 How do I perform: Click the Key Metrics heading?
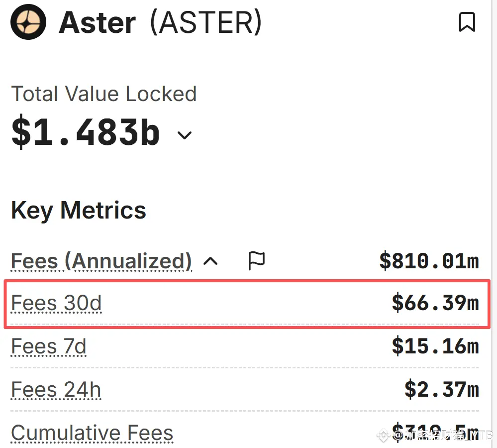click(x=79, y=211)
